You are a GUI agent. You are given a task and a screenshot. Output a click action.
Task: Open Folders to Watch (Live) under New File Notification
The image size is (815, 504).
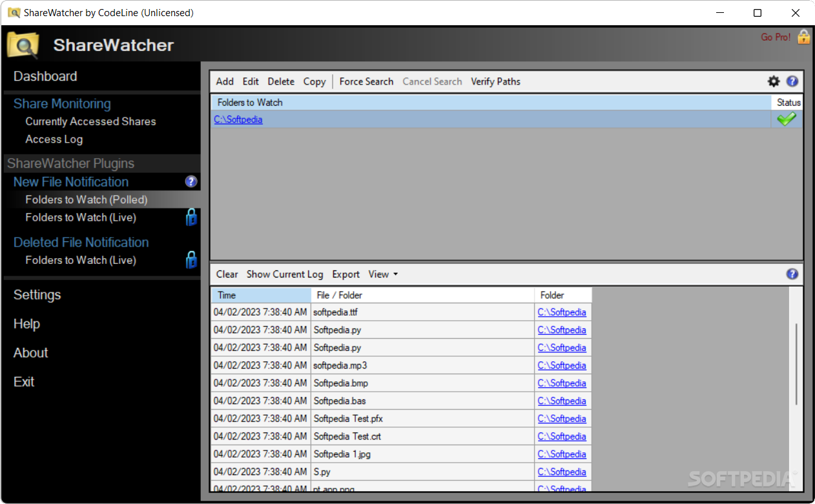tap(81, 217)
